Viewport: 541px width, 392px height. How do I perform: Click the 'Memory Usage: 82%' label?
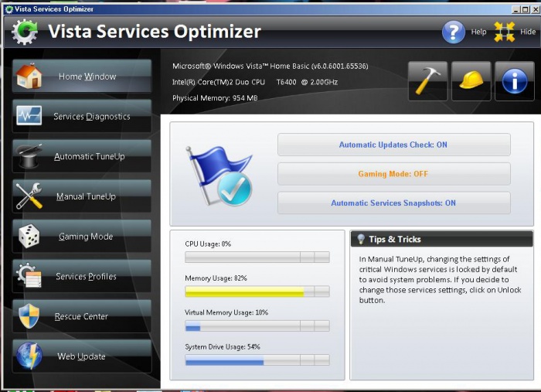tap(216, 278)
